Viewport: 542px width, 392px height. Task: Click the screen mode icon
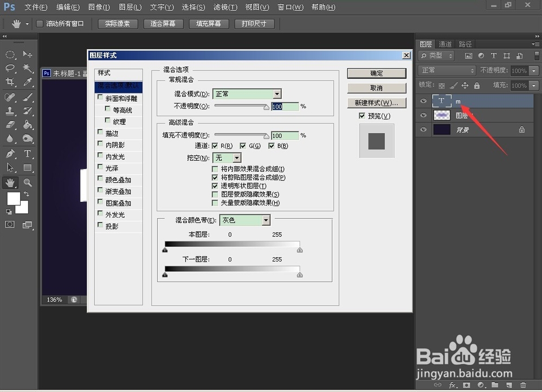point(27,225)
